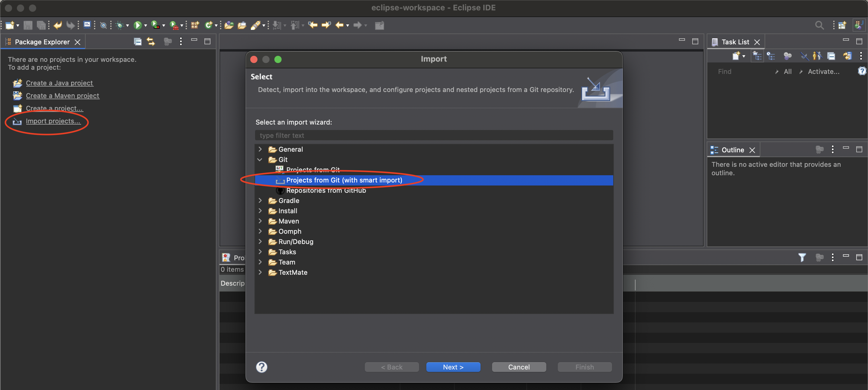868x390 pixels.
Task: Switch to the Outline tab
Action: point(733,150)
